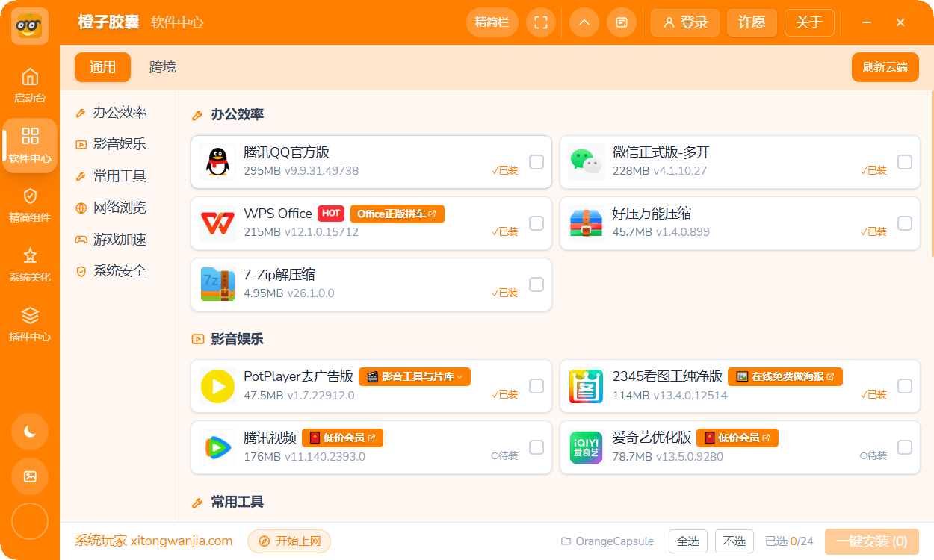Open 系统美化 in the sidebar
Image resolution: width=934 pixels, height=560 pixels.
point(30,265)
